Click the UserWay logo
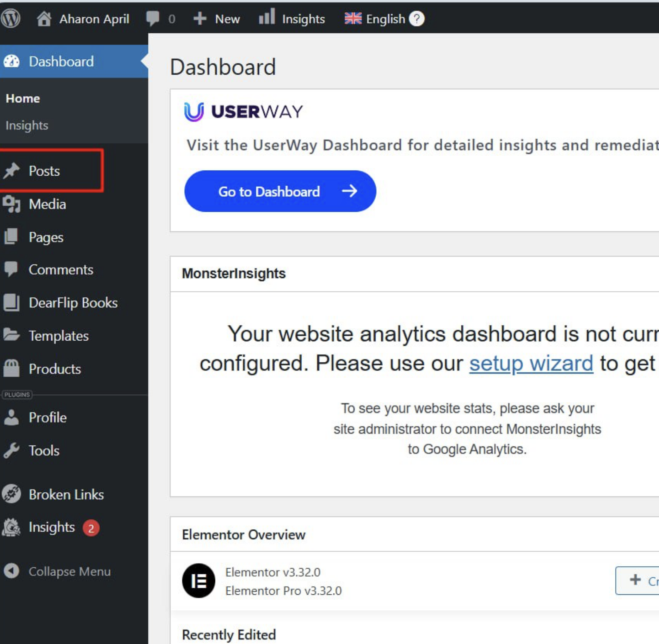This screenshot has height=644, width=659. point(244,112)
